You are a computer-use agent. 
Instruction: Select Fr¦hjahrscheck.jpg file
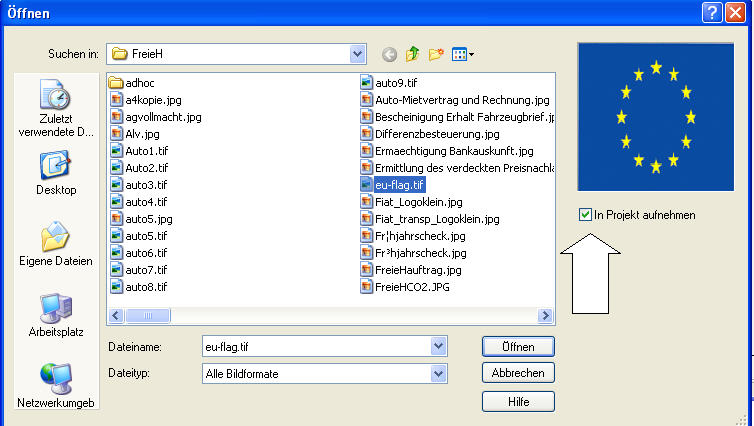413,236
